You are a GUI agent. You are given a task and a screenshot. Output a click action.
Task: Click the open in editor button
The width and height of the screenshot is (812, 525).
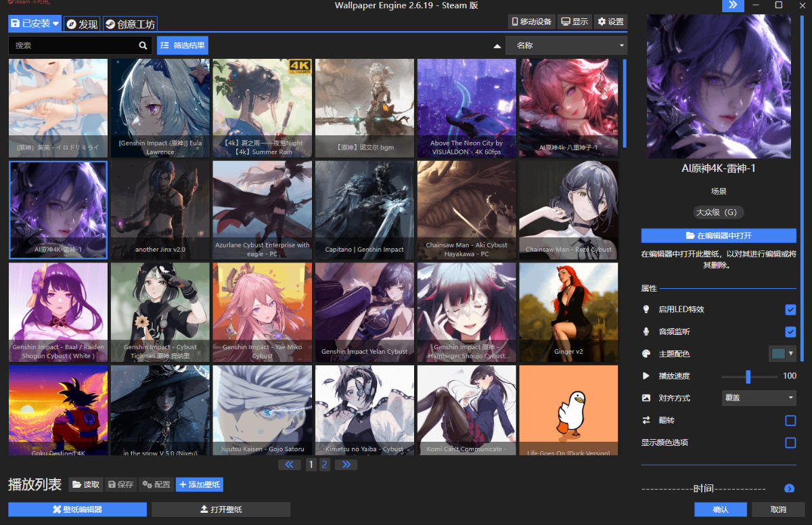click(719, 235)
